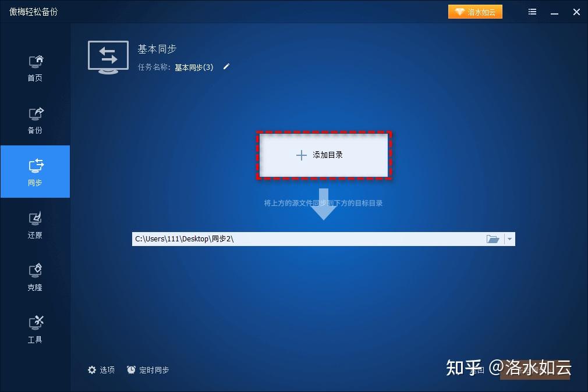Switch to the Backup (备份) sidebar tab
Viewport: 588px width, 392px height.
[x=36, y=120]
